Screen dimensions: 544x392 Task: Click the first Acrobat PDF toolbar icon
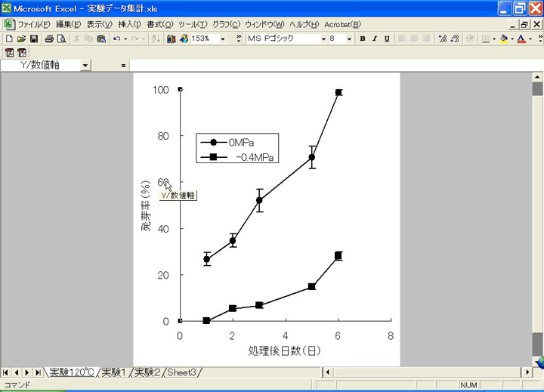coord(9,53)
